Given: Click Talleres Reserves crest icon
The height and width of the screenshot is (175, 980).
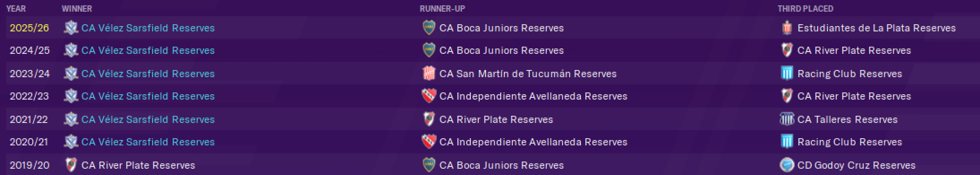Looking at the screenshot, I should point(787,119).
